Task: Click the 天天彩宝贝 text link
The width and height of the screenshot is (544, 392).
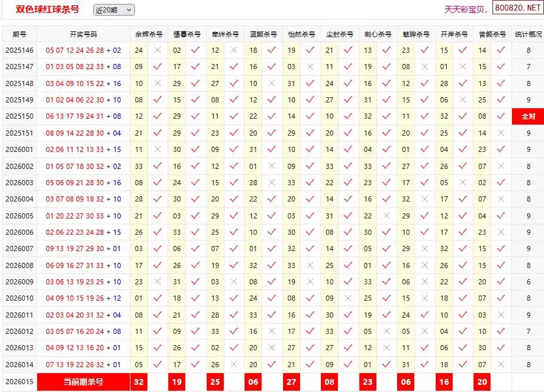Action: pos(466,9)
